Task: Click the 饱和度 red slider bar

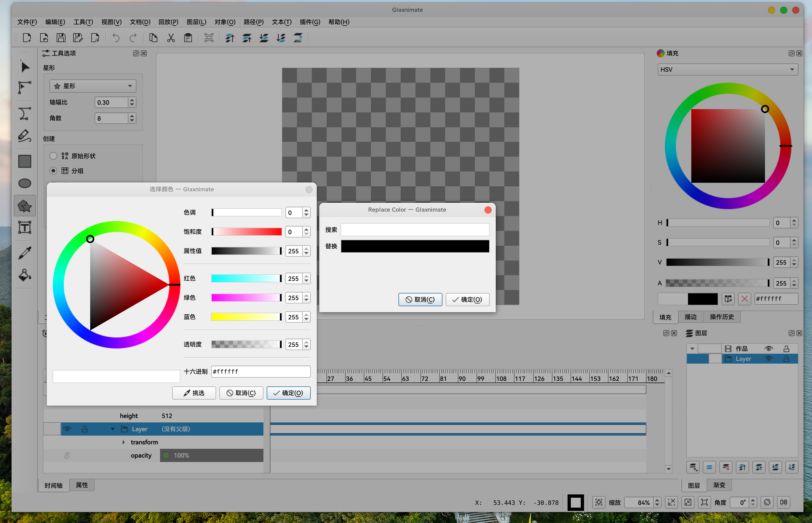Action: 246,232
